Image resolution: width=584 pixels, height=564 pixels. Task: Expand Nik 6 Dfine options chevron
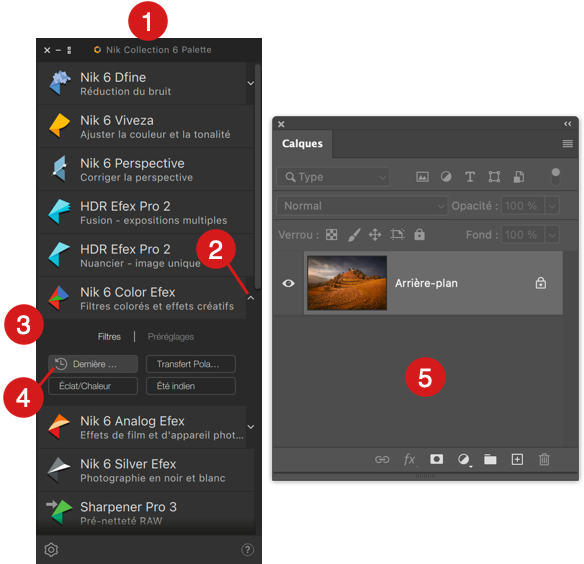coord(251,83)
